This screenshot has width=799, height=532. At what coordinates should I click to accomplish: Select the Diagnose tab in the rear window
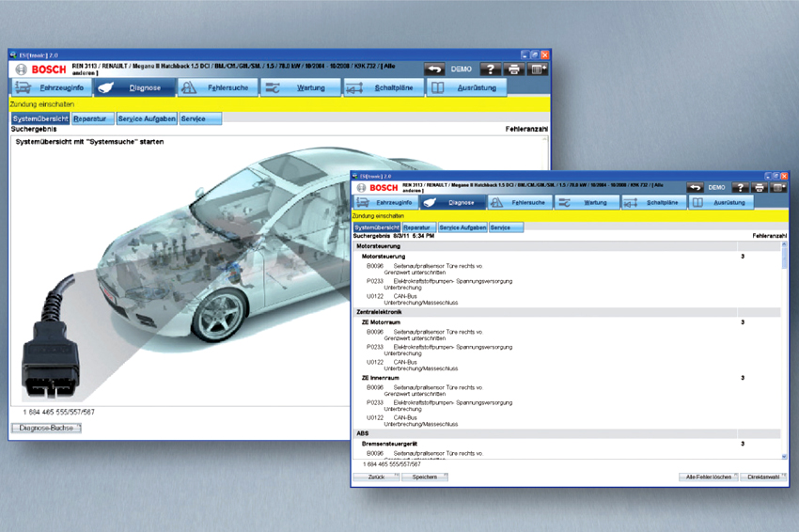[134, 87]
